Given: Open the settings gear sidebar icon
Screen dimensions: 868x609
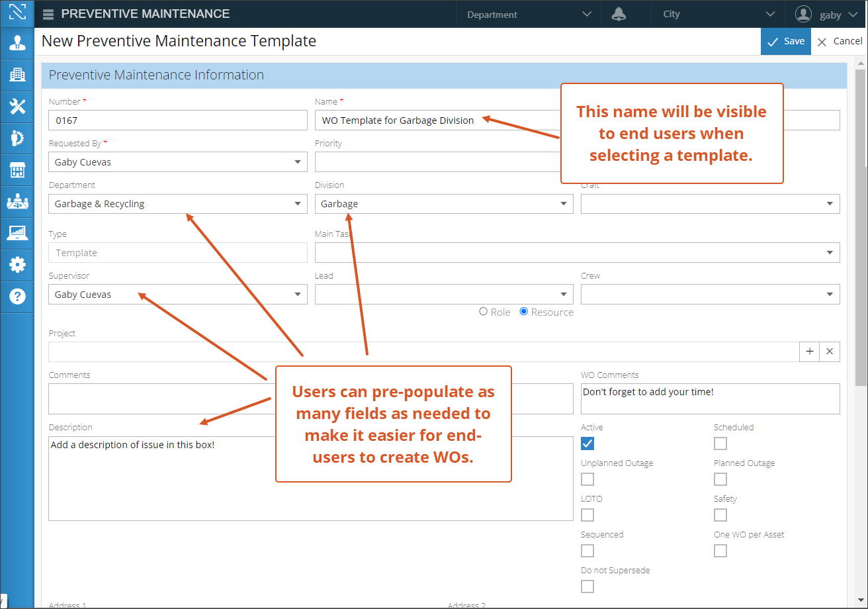Looking at the screenshot, I should coord(17,265).
